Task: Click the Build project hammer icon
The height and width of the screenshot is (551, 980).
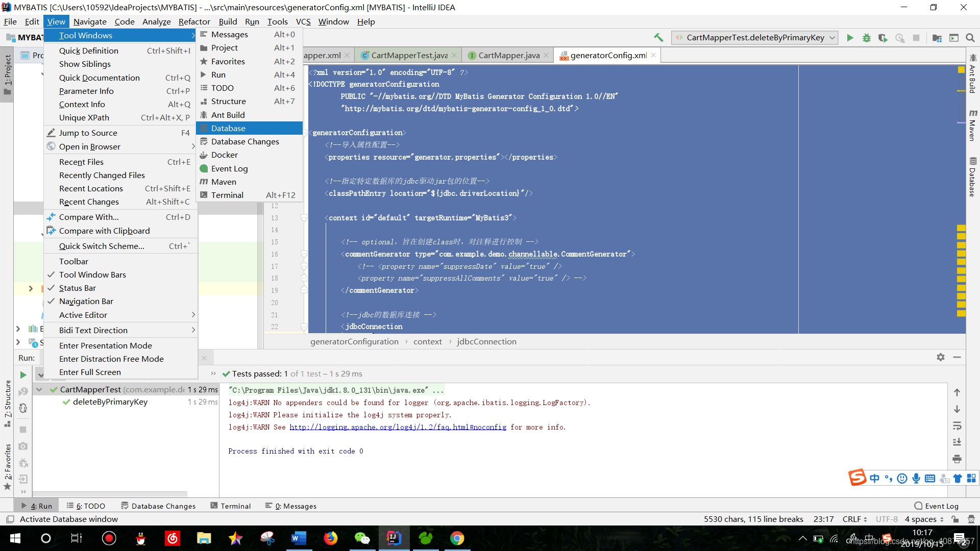Action: tap(658, 38)
